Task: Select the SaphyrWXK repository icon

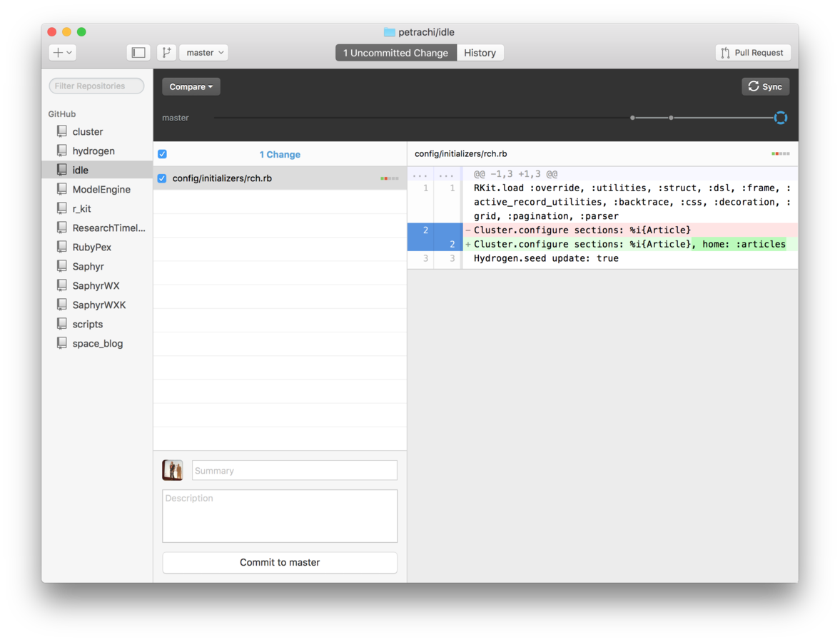Action: click(62, 305)
